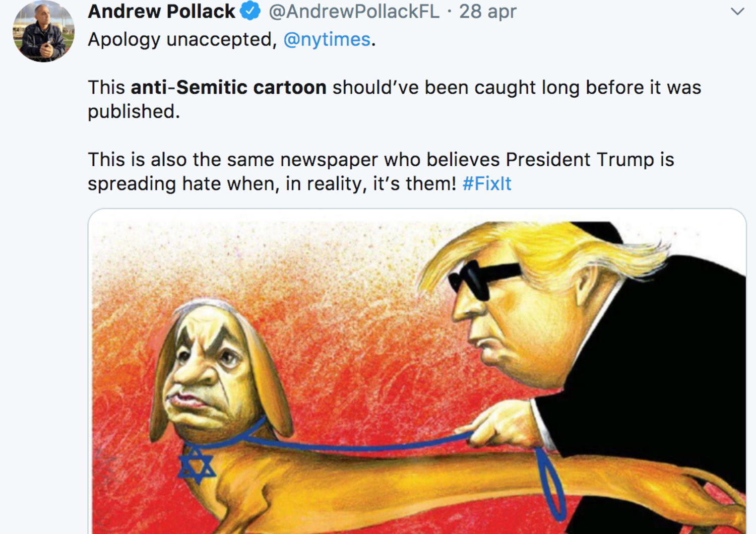Screen dimensions: 756x534
Task: Open Andrew Pollack's profile picture avatar
Action: (44, 31)
